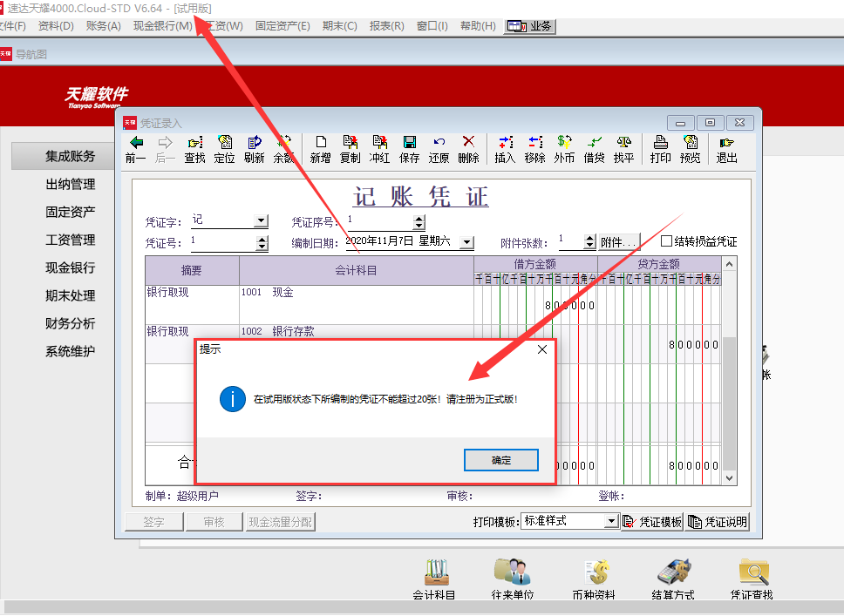Viewport: 844px width, 616px height.
Task: Save the voucher with 保存 icon
Action: click(409, 150)
